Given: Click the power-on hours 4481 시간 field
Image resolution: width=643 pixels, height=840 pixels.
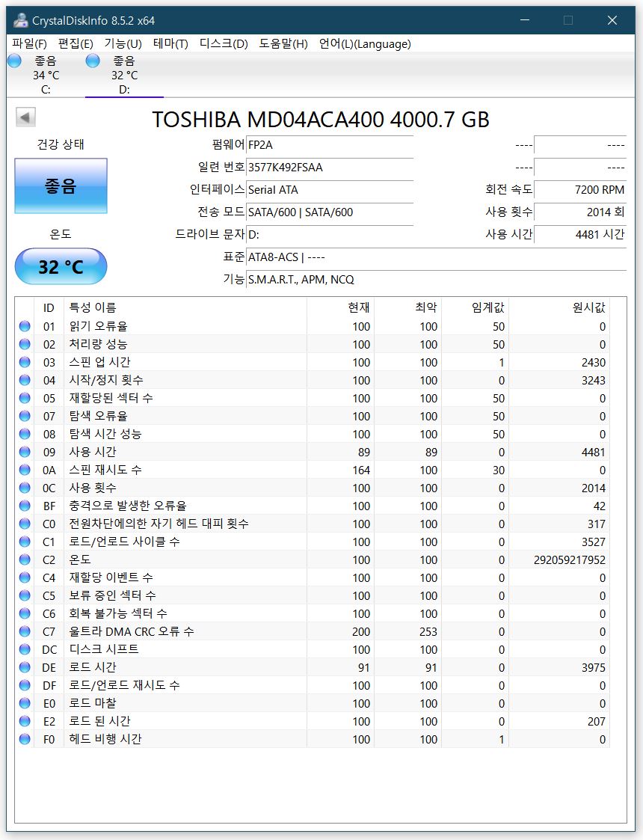Looking at the screenshot, I should [x=580, y=234].
